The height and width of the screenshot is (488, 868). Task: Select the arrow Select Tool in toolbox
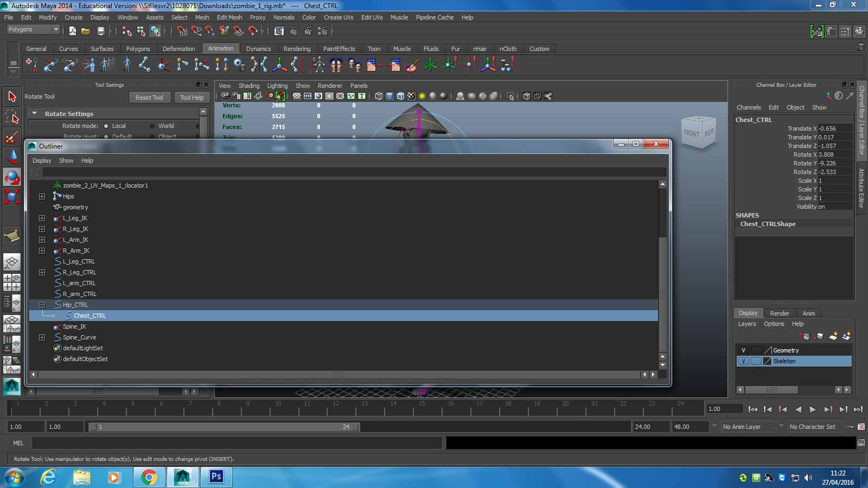tap(12, 97)
